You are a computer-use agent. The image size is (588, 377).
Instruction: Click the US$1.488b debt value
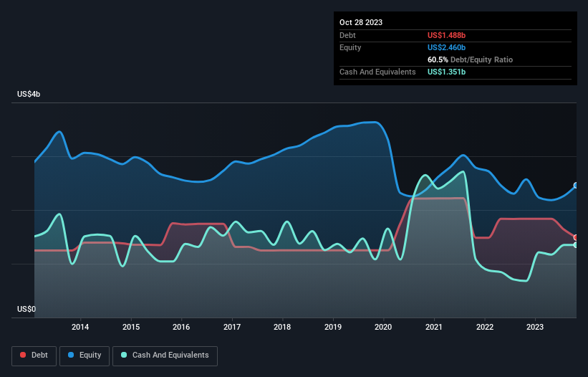click(446, 35)
